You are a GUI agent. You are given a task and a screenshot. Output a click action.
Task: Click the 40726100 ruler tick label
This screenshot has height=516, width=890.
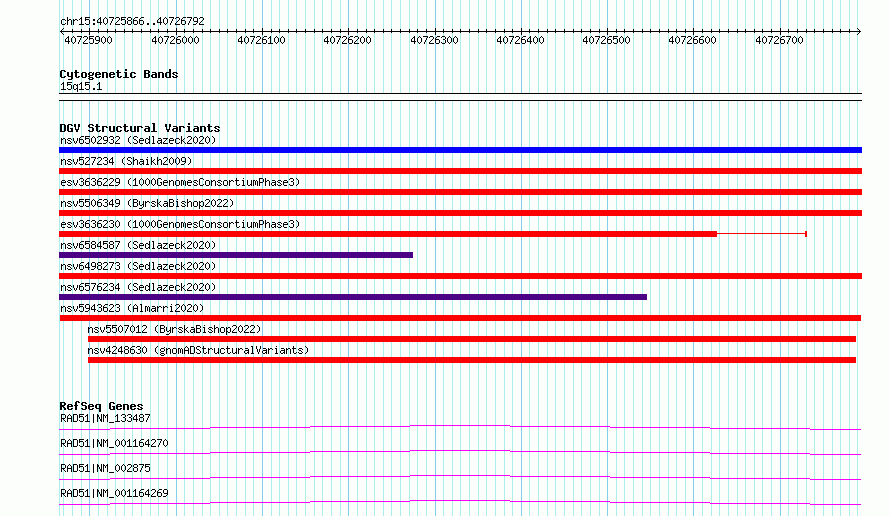[261, 40]
